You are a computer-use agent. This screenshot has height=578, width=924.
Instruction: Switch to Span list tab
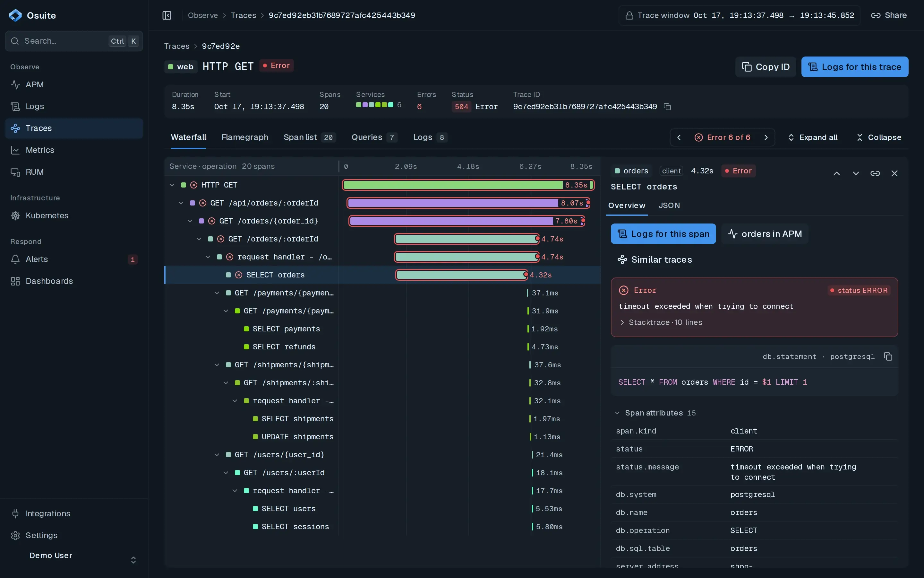click(x=310, y=137)
